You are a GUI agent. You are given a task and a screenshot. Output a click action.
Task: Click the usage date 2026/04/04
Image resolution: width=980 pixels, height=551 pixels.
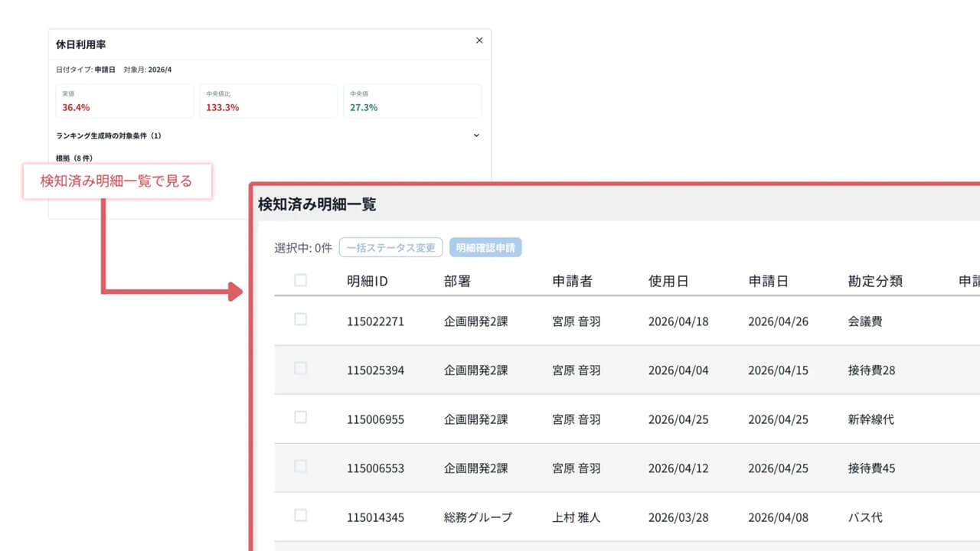(x=678, y=370)
